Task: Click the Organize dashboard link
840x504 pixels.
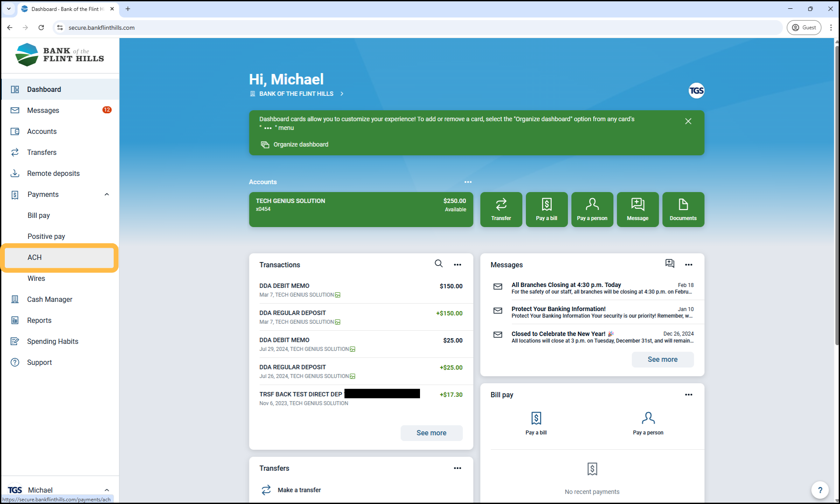Action: (301, 144)
